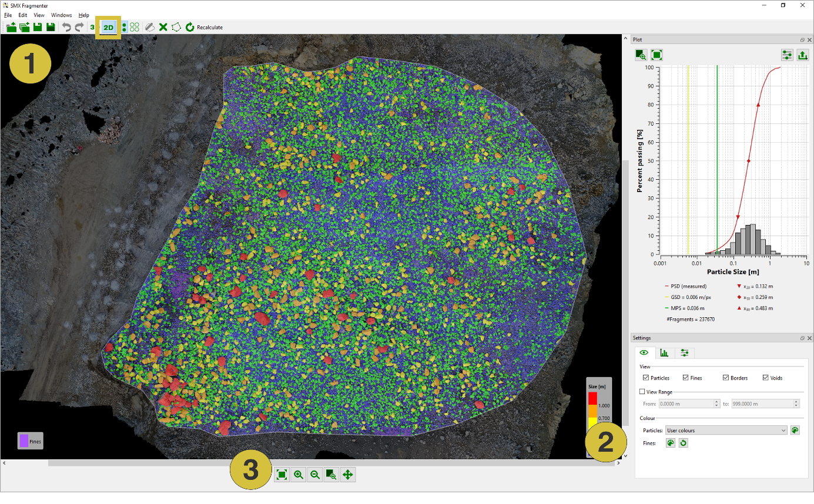The height and width of the screenshot is (504, 814).
Task: Click the viewer's vertical scrollbar up arrow
Action: tap(625, 38)
